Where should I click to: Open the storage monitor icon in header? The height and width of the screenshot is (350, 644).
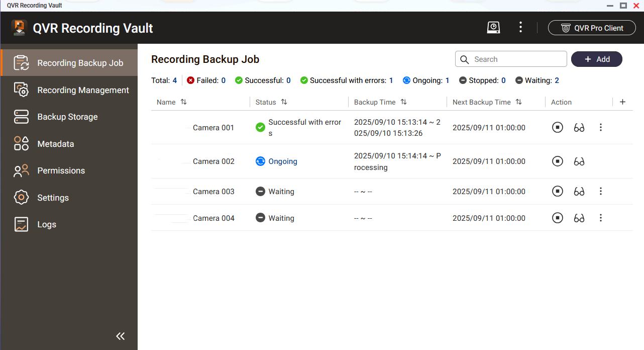(x=493, y=28)
